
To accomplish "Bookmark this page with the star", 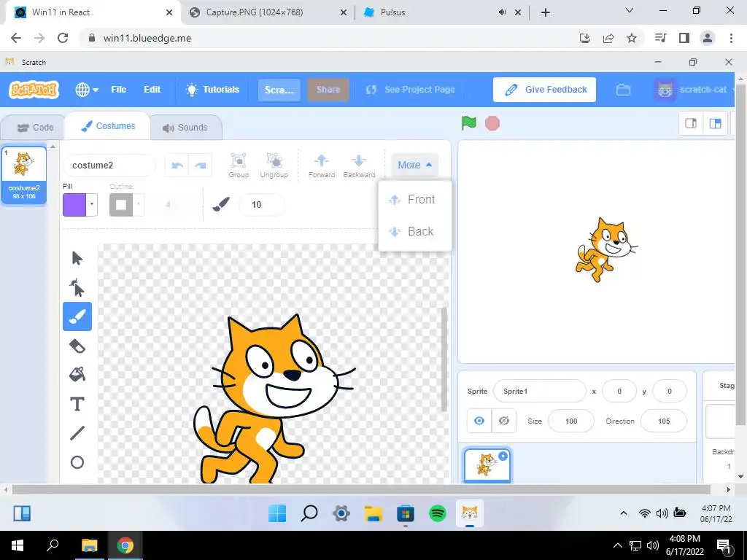I will click(632, 38).
